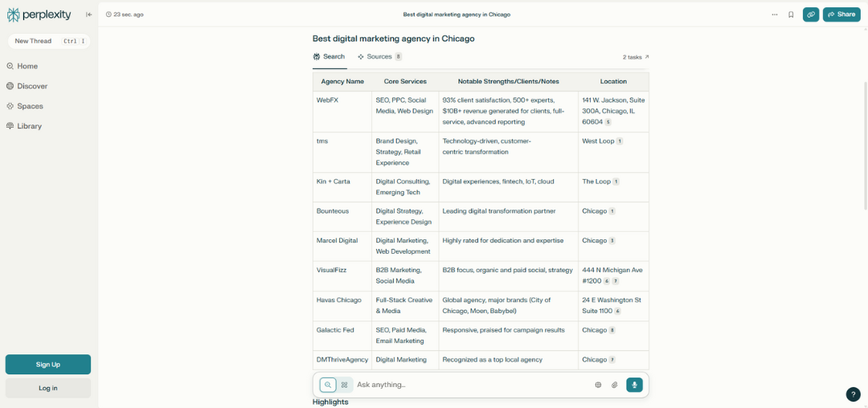Switch to Research mode in the input bar
Screen dimensions: 868x408
click(x=344, y=385)
